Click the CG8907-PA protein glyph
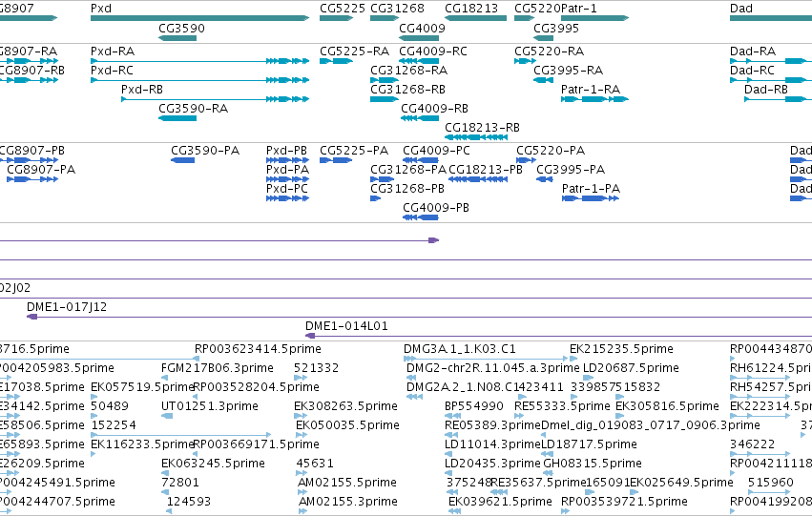The image size is (812, 516). pyautogui.click(x=32, y=179)
